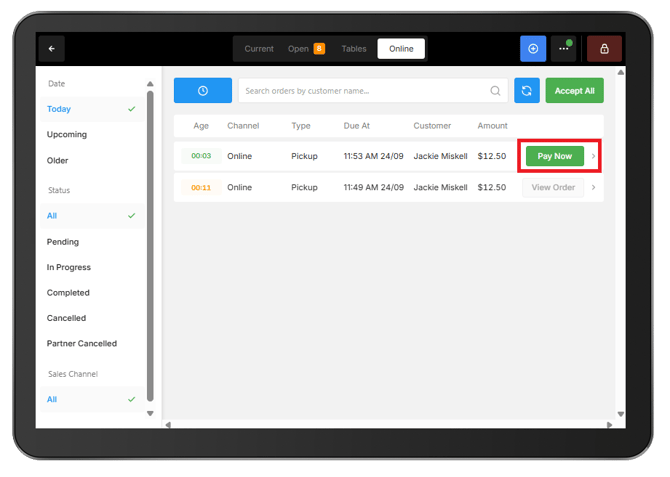670x477 pixels.
Task: Filter by Pending status
Action: [x=92, y=242]
